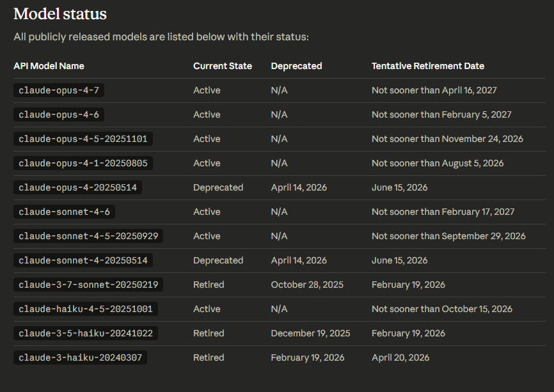Click 'Retired' state of claude-3-7-sonnet-20250219
Image resolution: width=554 pixels, height=392 pixels.
209,285
